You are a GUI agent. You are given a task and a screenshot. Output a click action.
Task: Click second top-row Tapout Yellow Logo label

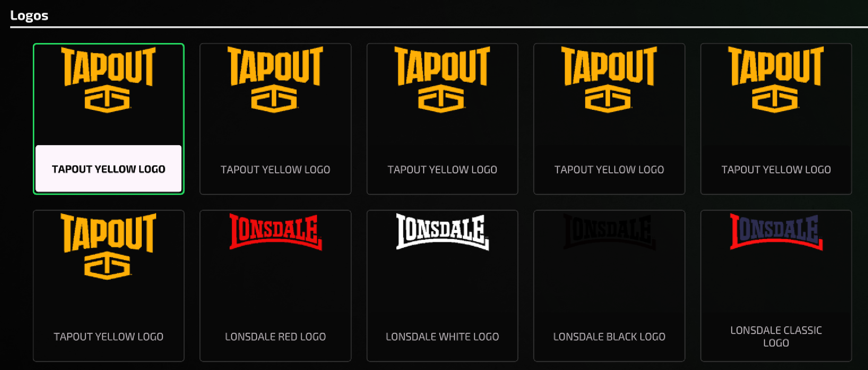coord(275,170)
